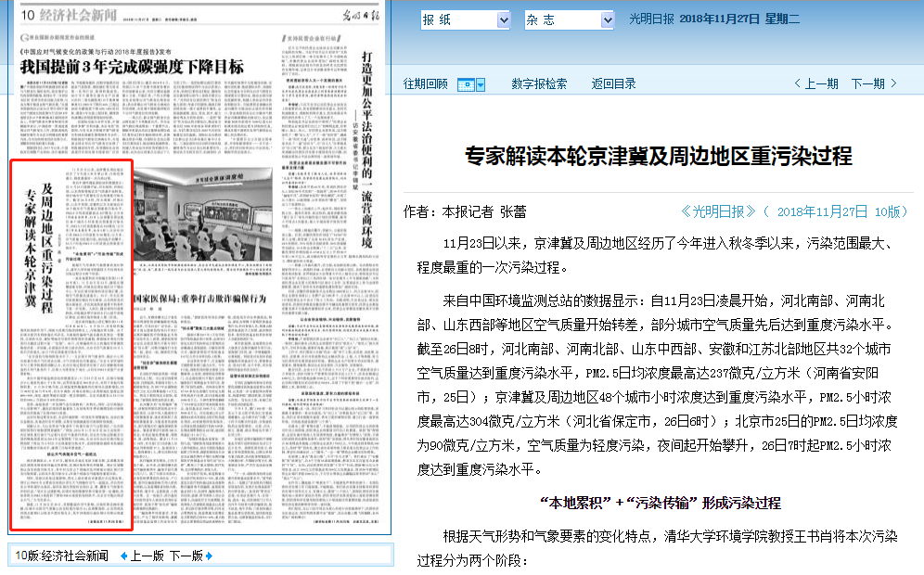Viewport: 924px width, 575px height.
Task: Select 返回目录 to return to the index
Action: [614, 84]
